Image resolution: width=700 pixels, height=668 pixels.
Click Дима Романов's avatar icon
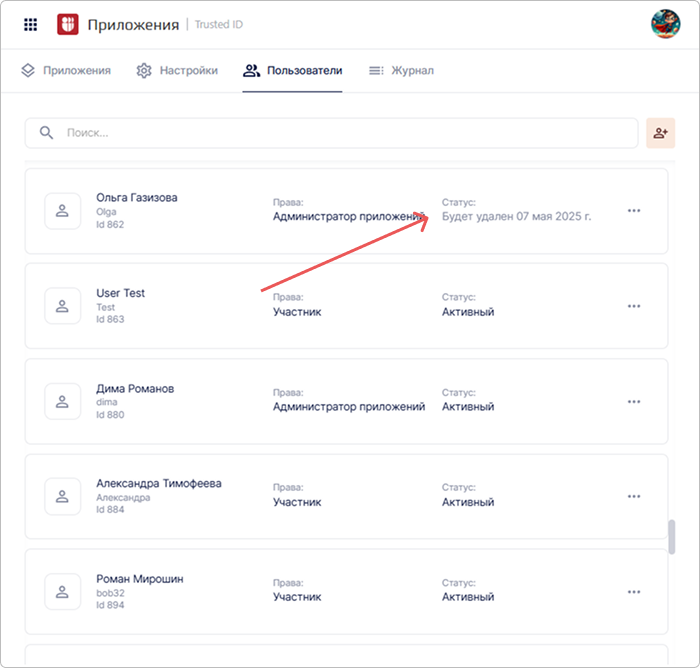click(62, 401)
